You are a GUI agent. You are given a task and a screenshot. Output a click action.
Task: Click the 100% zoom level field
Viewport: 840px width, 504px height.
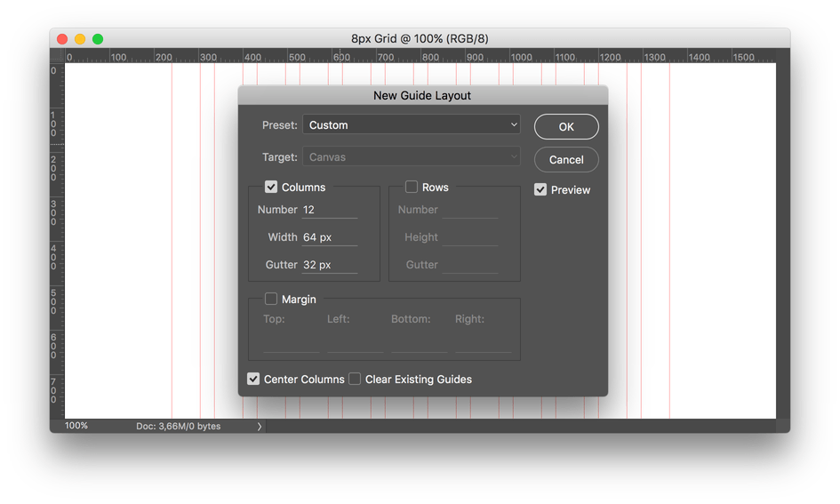point(77,426)
